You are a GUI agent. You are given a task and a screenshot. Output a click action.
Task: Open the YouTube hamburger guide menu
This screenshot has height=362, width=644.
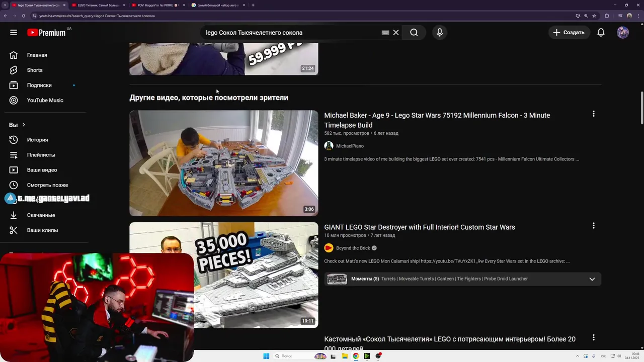[14, 32]
